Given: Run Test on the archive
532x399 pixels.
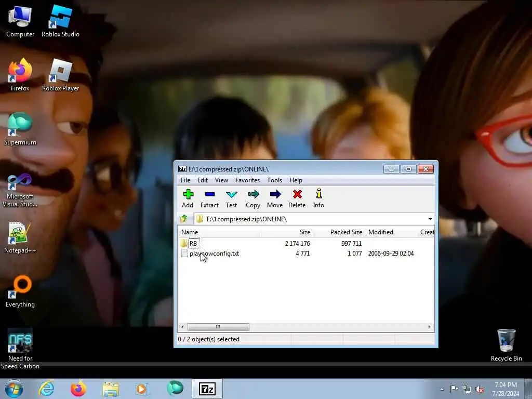Looking at the screenshot, I should click(x=231, y=198).
